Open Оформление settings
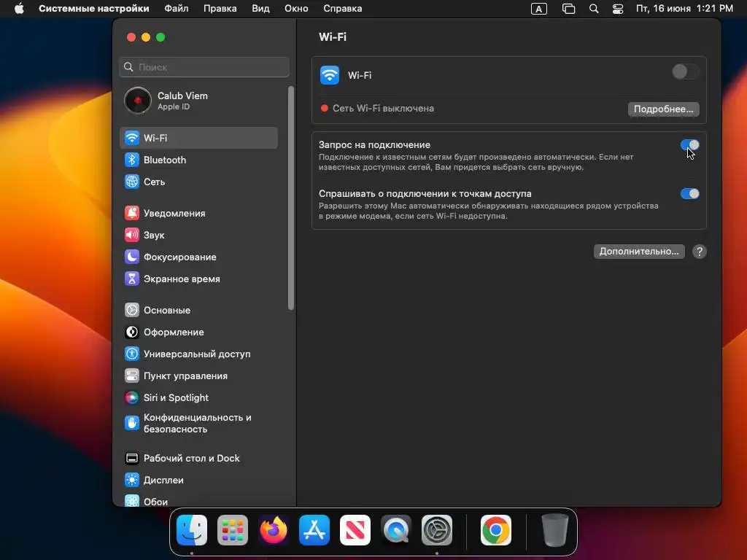Viewport: 747px width, 560px height. pos(198,332)
